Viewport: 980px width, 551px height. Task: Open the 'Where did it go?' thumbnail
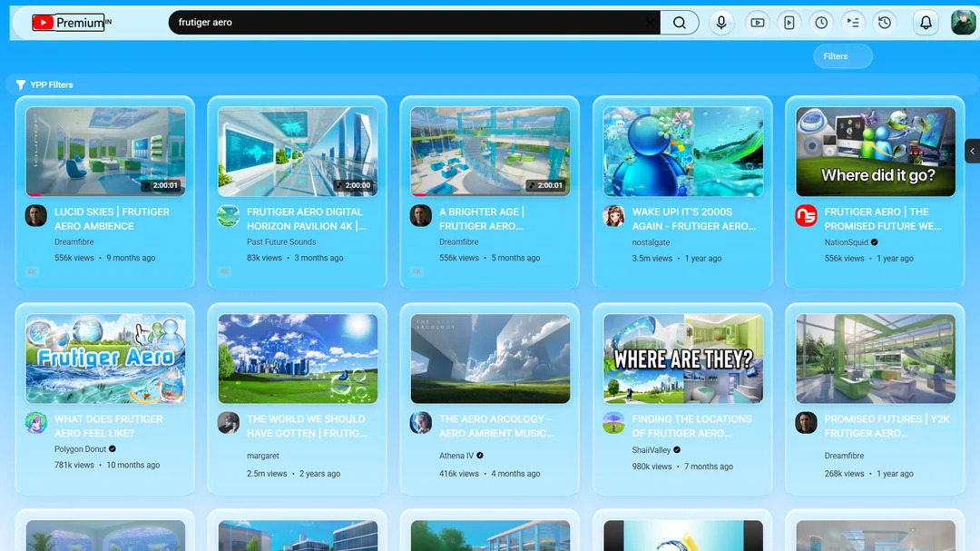(x=876, y=152)
